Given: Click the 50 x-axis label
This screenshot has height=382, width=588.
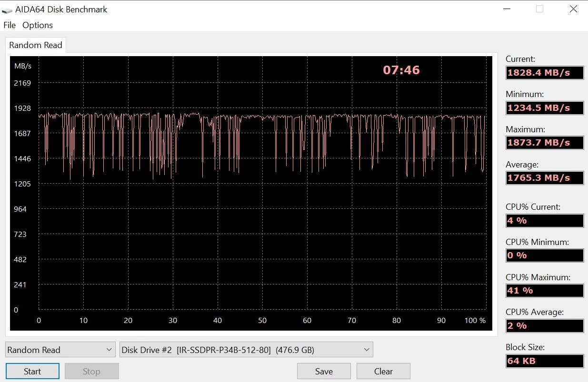Looking at the screenshot, I should [262, 321].
